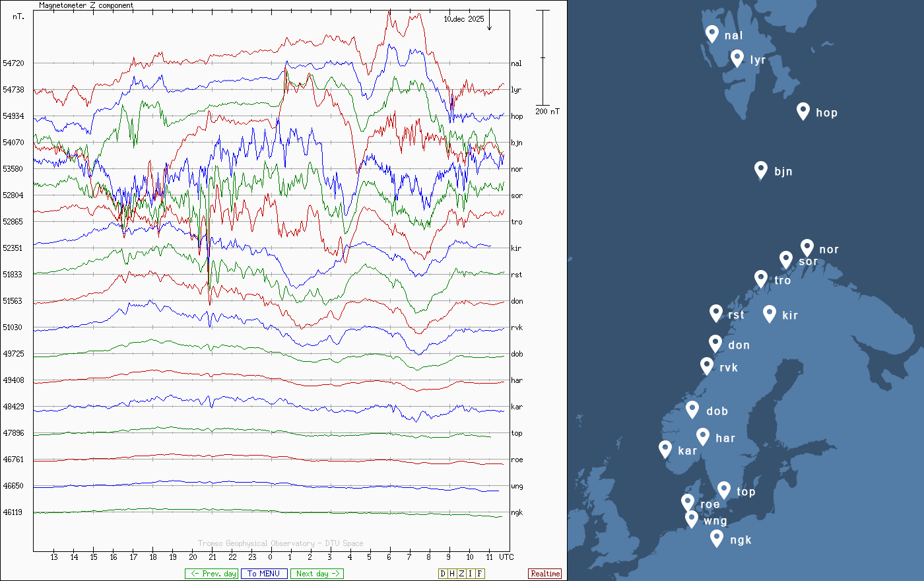The width and height of the screenshot is (924, 581).
Task: Switch to the H component plot
Action: pos(452,574)
